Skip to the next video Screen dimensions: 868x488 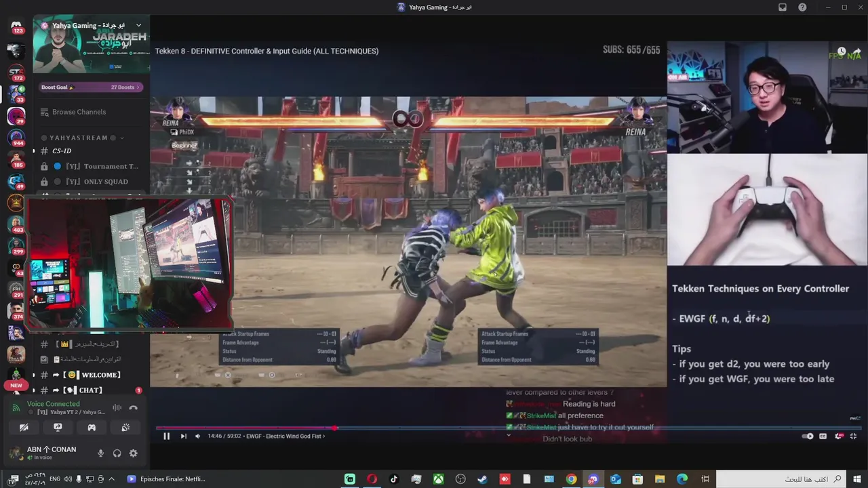183,436
